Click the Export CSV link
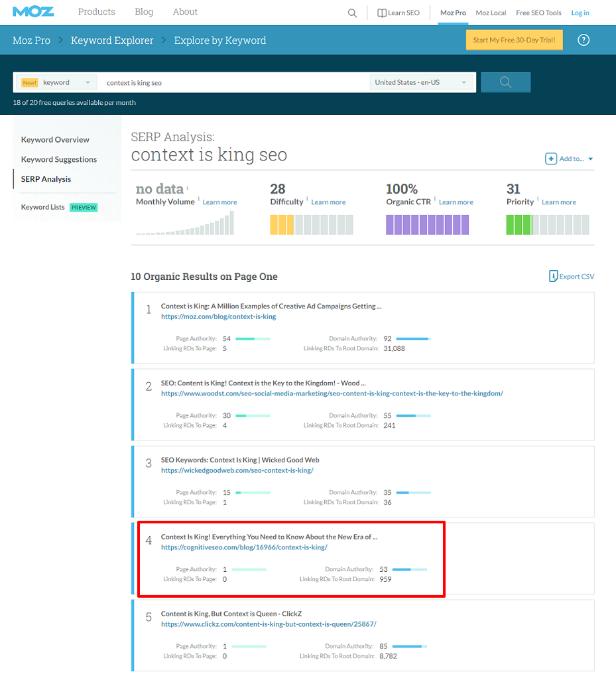 pyautogui.click(x=576, y=277)
